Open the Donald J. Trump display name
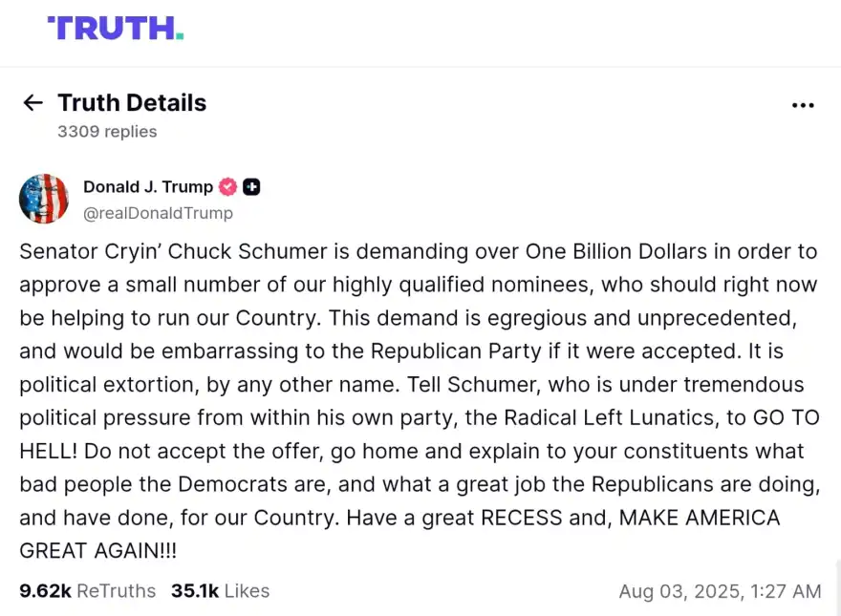 (148, 187)
